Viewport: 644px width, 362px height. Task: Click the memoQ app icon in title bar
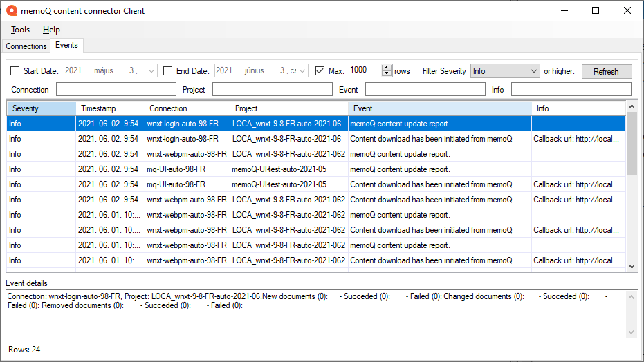[12, 10]
